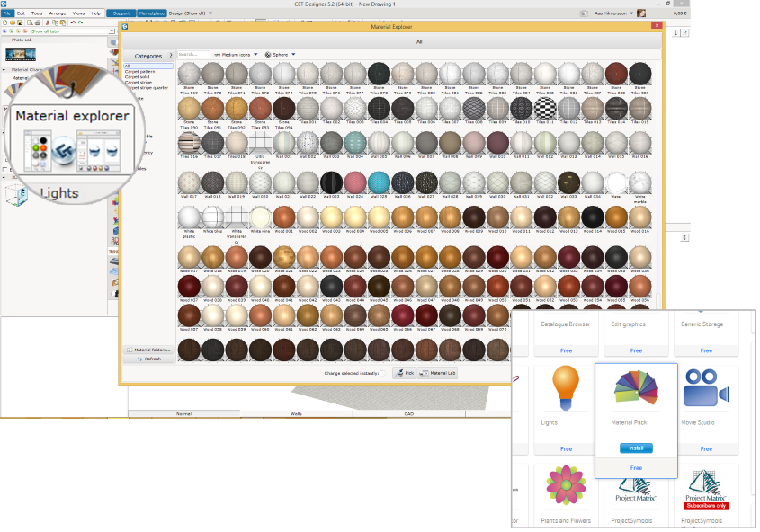Click the Support button
This screenshot has width=760, height=532.
coord(121,13)
